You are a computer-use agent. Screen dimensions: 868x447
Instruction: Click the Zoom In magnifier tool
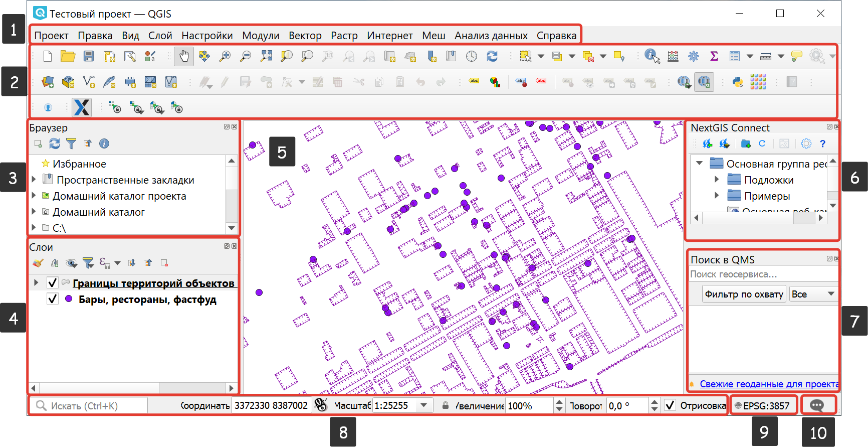click(225, 56)
